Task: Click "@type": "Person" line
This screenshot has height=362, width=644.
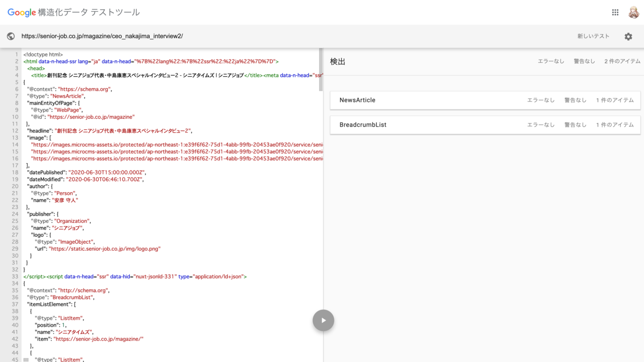Action: coord(54,193)
